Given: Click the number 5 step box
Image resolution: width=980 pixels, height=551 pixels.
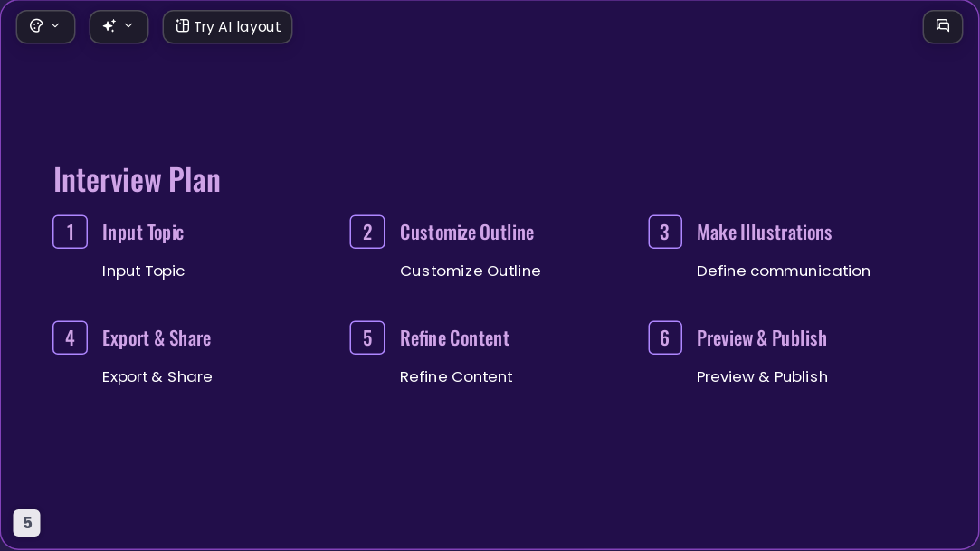Looking at the screenshot, I should tap(367, 338).
